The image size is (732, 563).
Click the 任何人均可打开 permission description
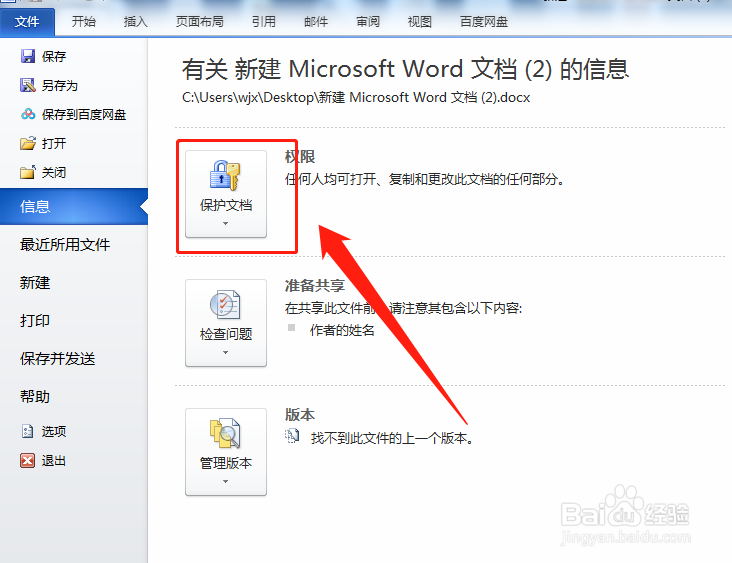[x=425, y=179]
